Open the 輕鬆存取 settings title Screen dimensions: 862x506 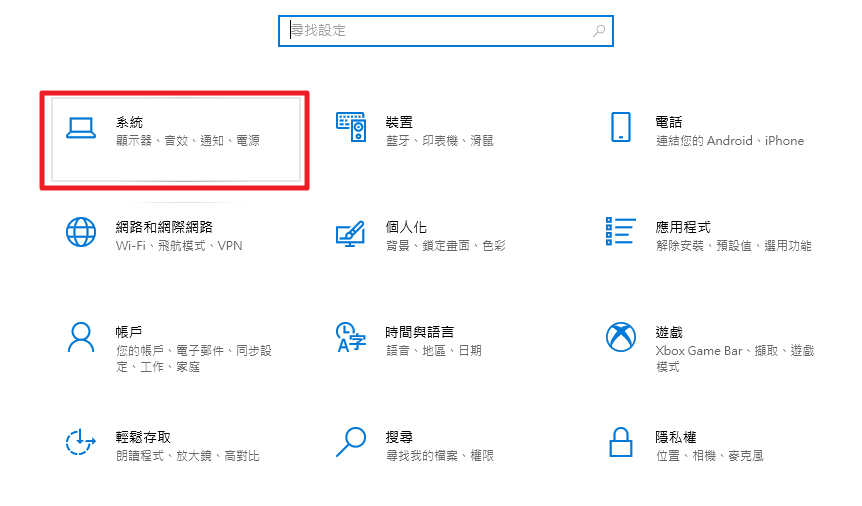click(143, 437)
